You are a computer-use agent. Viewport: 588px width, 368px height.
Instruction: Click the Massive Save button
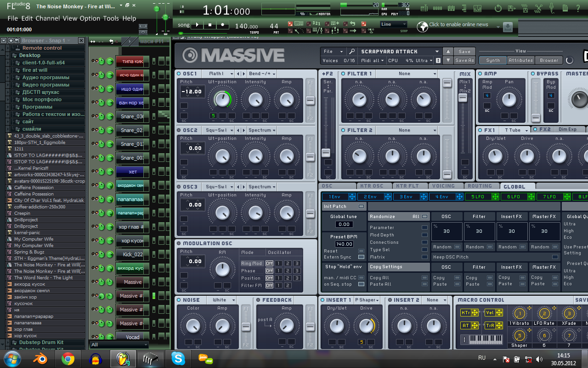coord(464,52)
